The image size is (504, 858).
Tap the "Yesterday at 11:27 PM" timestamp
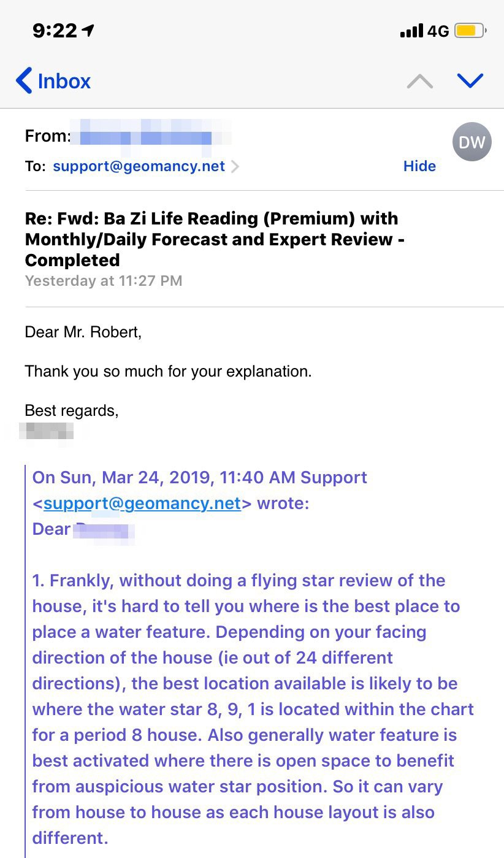click(x=104, y=281)
